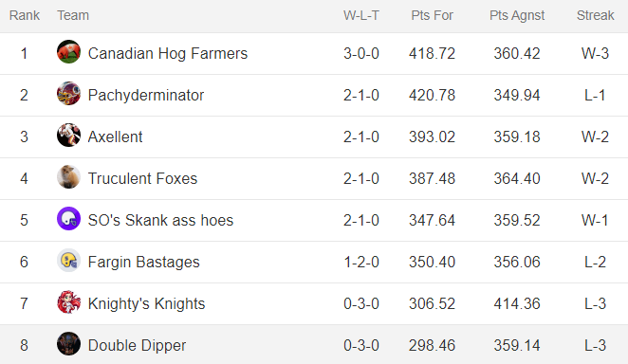Visit the Fargin Bastages team page
628x364 pixels.
(x=144, y=262)
